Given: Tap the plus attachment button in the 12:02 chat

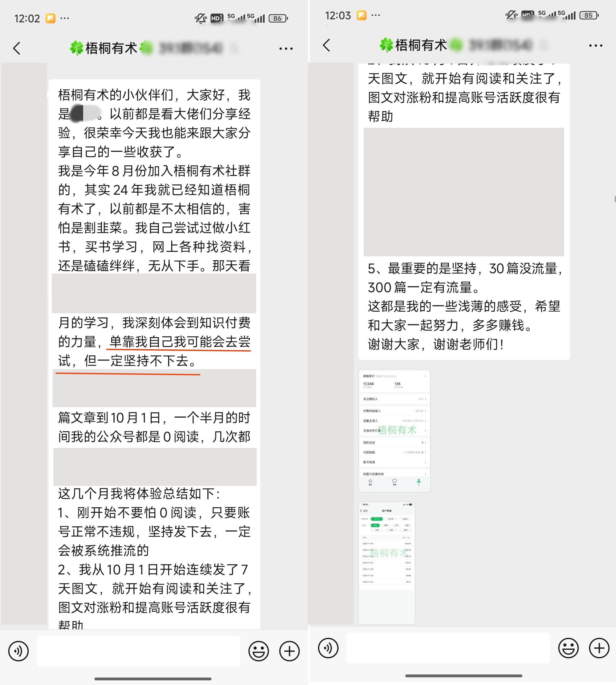Looking at the screenshot, I should click(x=289, y=651).
